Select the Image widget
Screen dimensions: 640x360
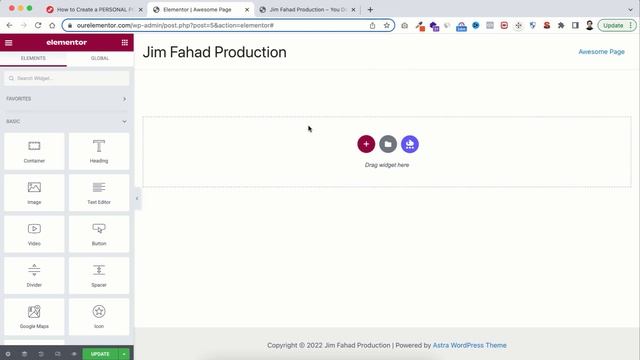point(34,193)
